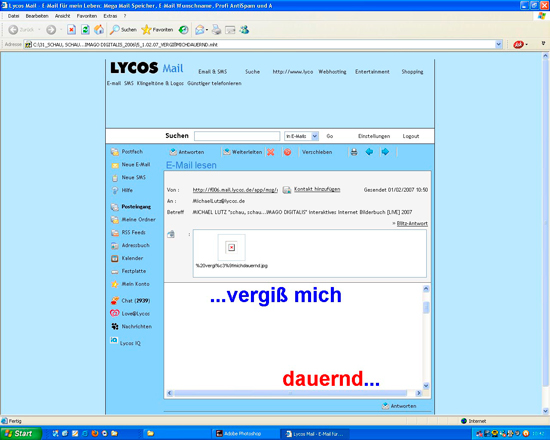Open Lycos IQ in sidebar

(x=126, y=342)
